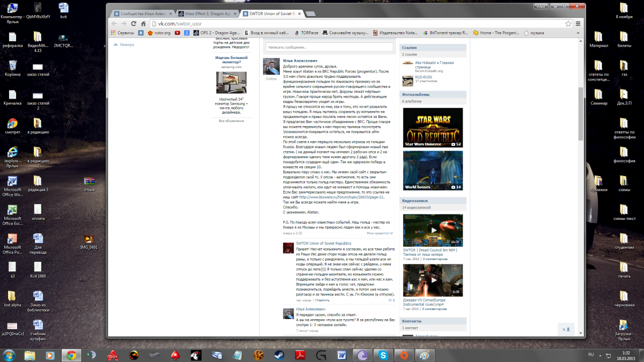Click Ответить under the SWTOR Union reply
The height and width of the screenshot is (362, 644).
[322, 300]
